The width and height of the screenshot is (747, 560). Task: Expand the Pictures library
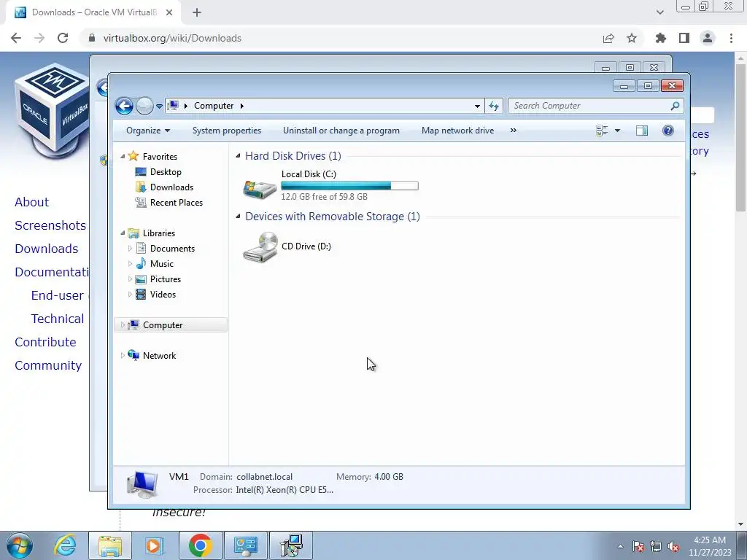click(x=130, y=279)
